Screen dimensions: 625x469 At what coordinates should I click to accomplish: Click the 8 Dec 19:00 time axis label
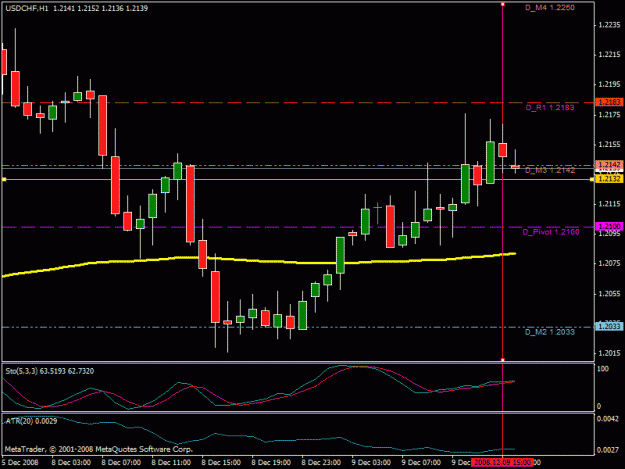(271, 463)
